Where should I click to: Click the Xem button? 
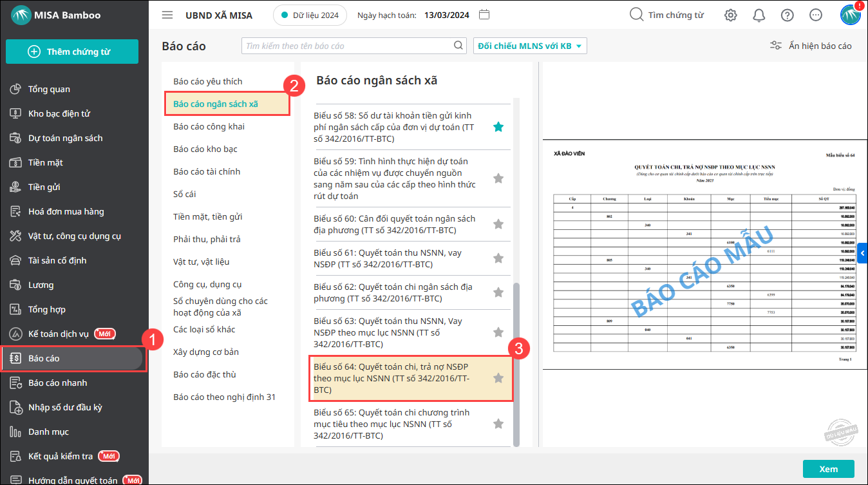(828, 469)
